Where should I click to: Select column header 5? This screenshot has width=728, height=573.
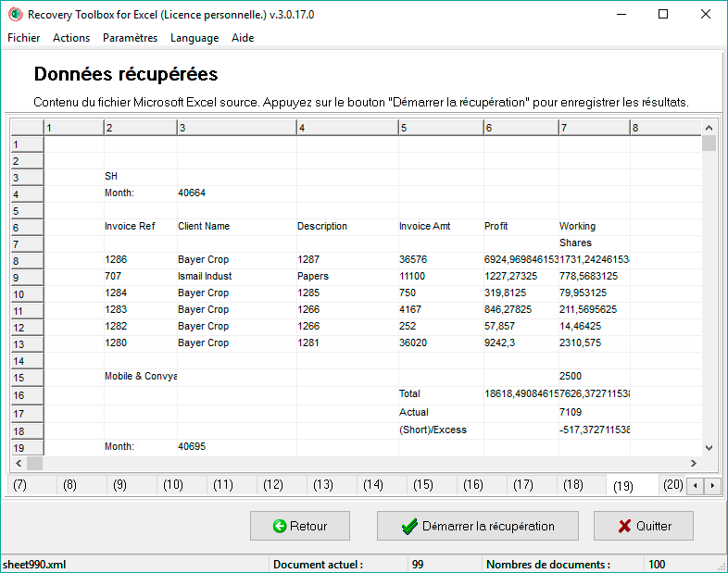point(441,128)
